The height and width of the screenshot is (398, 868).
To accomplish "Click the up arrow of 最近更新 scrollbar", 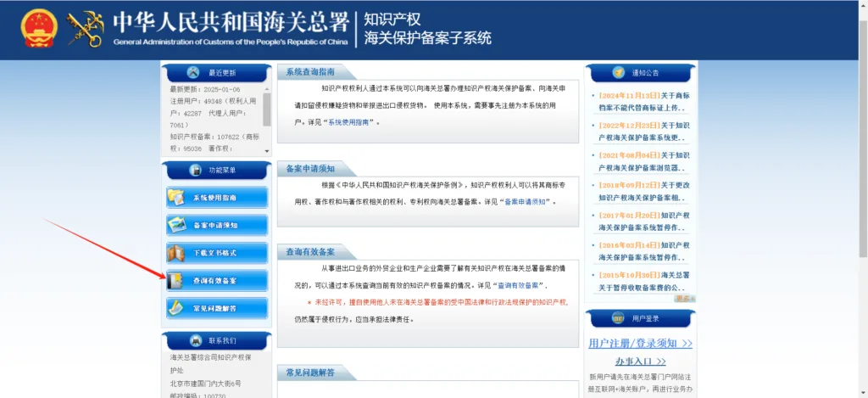I will 267,89.
